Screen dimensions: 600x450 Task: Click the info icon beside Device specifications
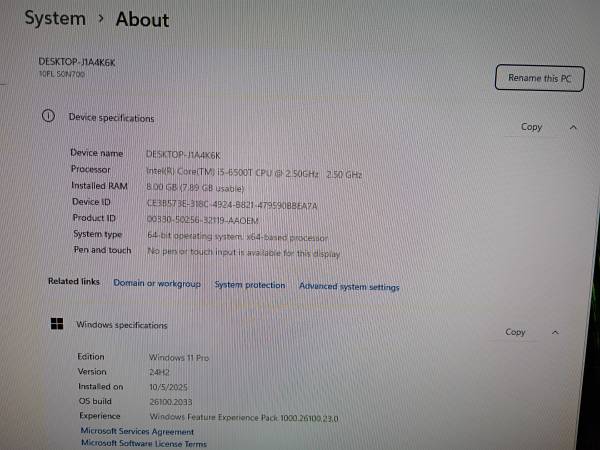(x=46, y=117)
